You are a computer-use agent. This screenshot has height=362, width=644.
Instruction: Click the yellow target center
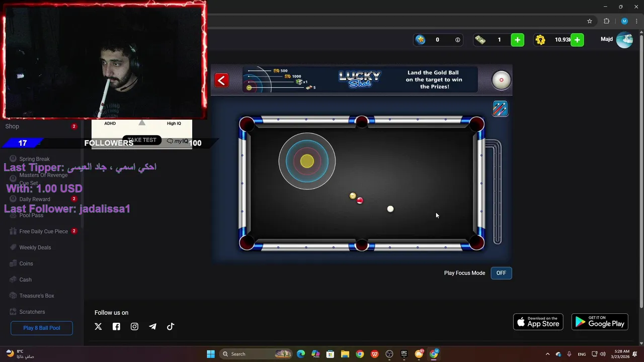pos(307,161)
